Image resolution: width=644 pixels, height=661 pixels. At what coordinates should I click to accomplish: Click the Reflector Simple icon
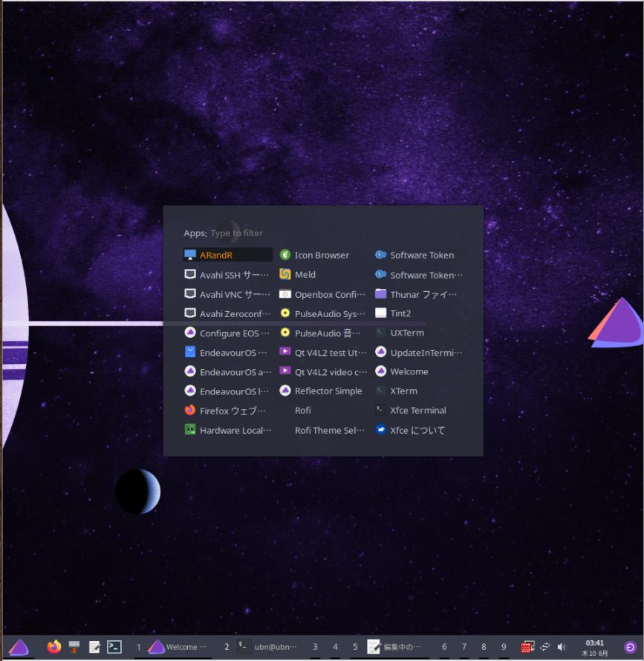tap(285, 391)
